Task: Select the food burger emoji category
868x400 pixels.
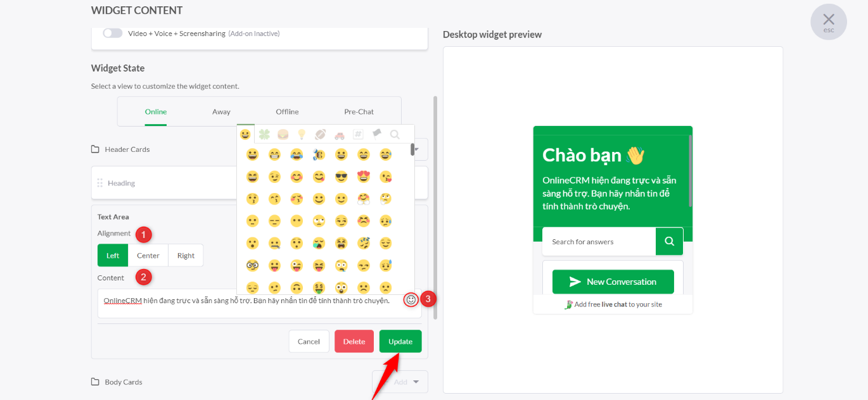Action: 283,134
